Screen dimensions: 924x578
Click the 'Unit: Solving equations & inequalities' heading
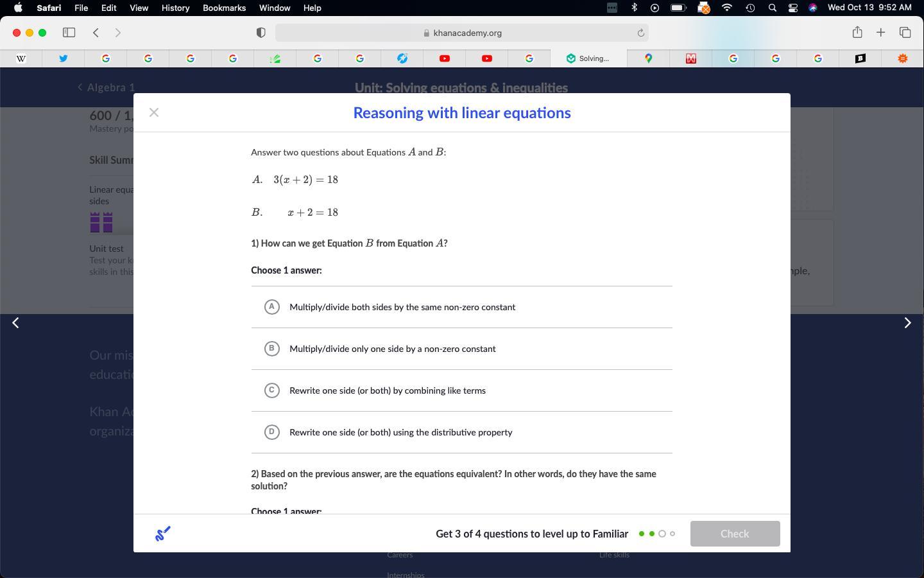pyautogui.click(x=461, y=88)
